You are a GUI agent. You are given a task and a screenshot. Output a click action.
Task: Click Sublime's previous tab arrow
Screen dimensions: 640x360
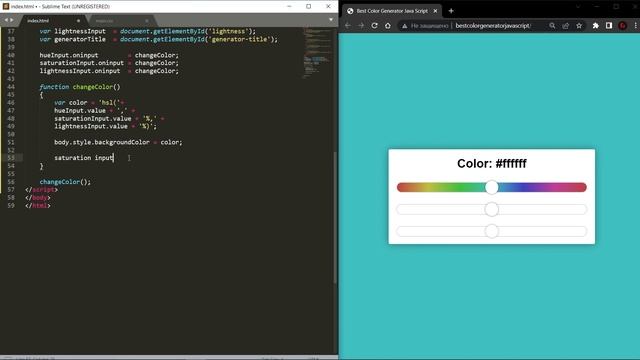tap(6, 20)
